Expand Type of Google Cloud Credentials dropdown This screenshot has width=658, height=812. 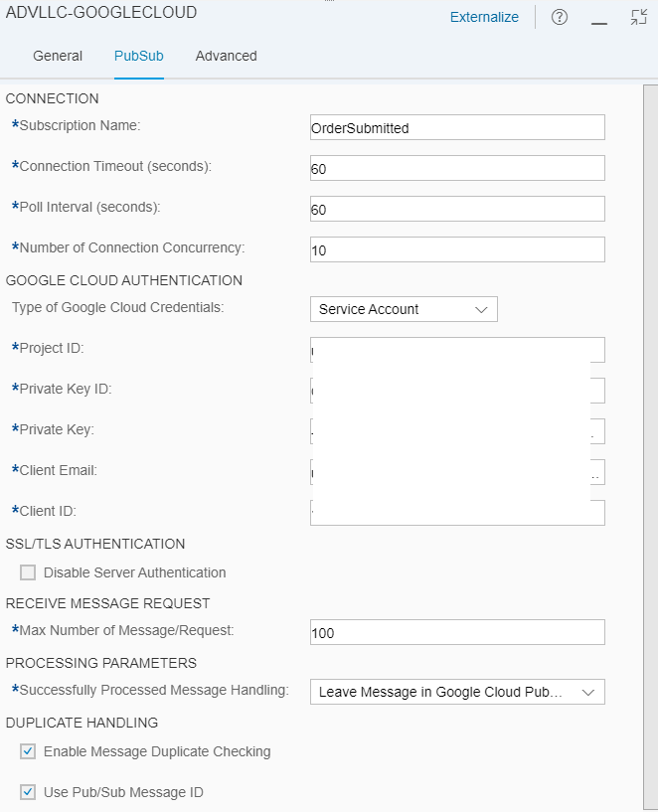tap(403, 309)
